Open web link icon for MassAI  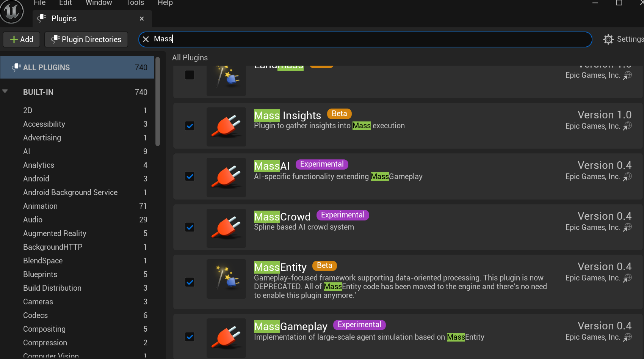click(628, 176)
